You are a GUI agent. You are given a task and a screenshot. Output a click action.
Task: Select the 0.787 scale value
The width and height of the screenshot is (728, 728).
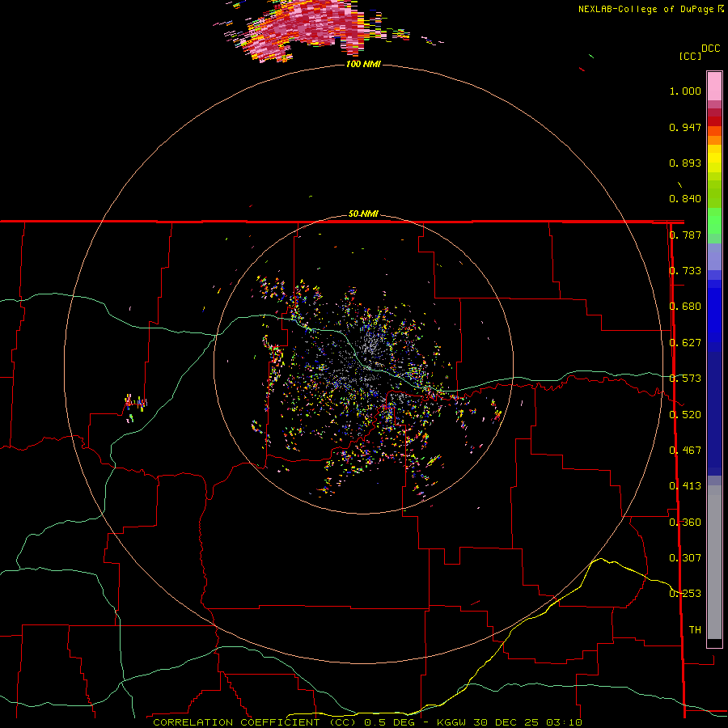pyautogui.click(x=685, y=235)
